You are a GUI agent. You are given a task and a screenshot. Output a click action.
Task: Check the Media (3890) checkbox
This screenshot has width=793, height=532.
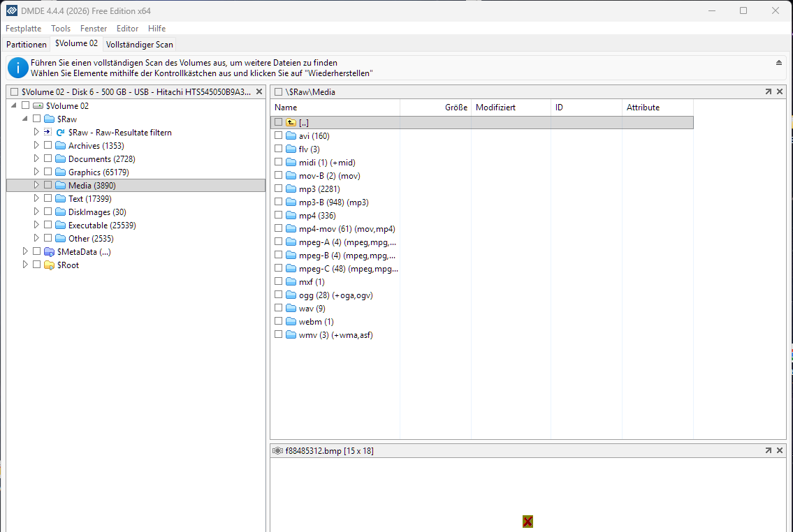tap(48, 185)
